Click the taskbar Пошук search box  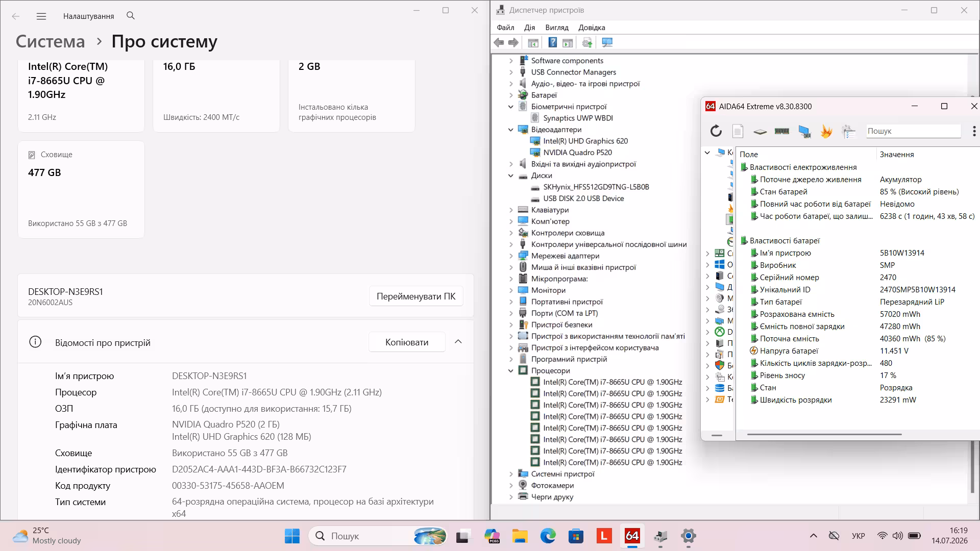(x=378, y=536)
